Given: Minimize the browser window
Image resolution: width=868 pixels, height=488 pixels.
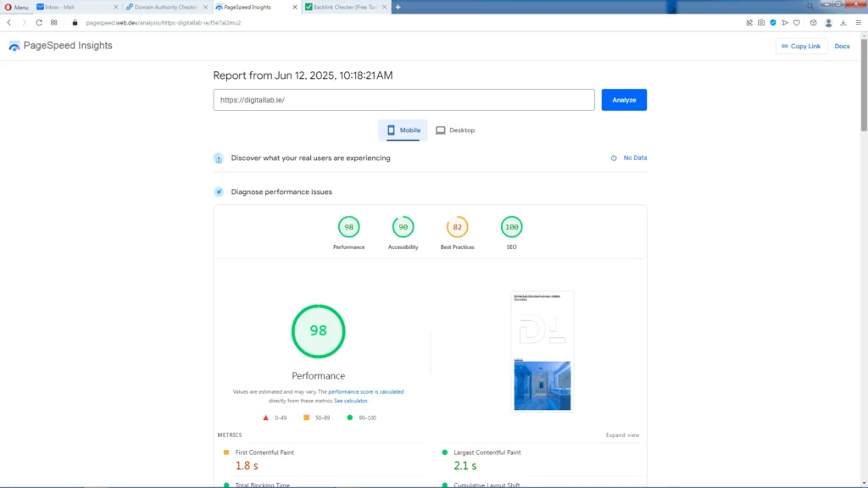Looking at the screenshot, I should [827, 4].
